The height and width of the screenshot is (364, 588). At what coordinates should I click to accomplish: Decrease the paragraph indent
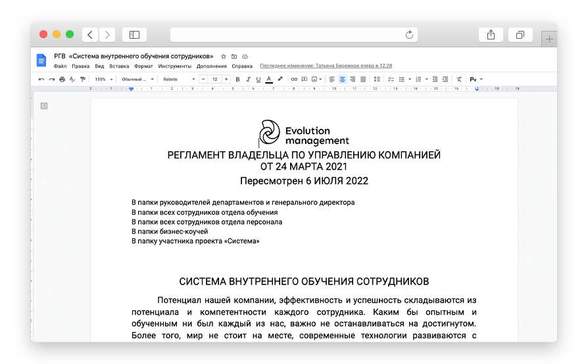[435, 80]
